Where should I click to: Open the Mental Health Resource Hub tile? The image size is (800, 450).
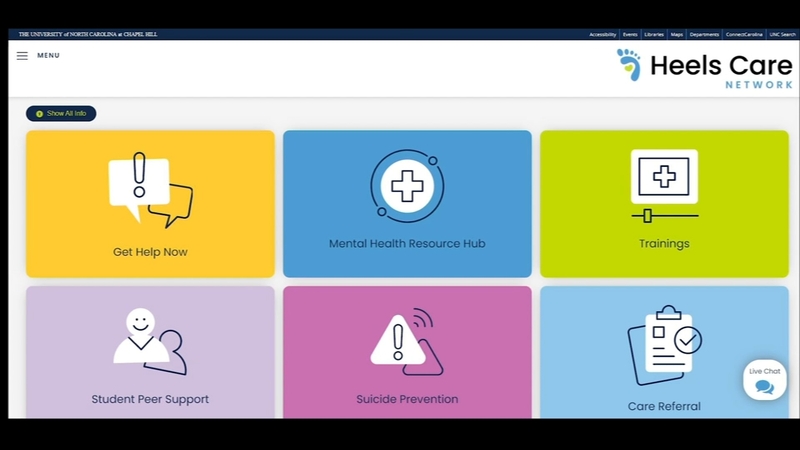(407, 204)
